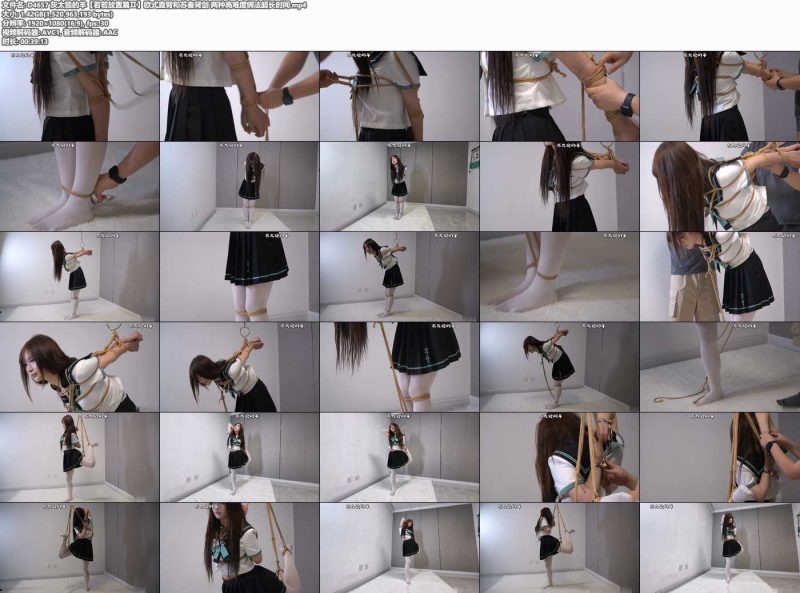
Task: Open thumbnail of single ankle on white carpet
Action: [559, 277]
